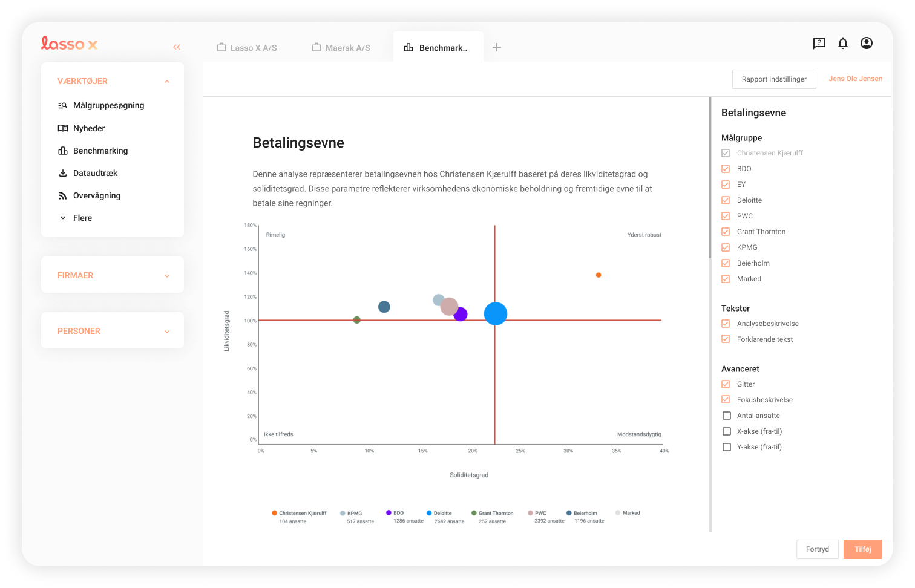Expand the PERSONER section
The height and width of the screenshot is (588, 915).
tap(166, 331)
